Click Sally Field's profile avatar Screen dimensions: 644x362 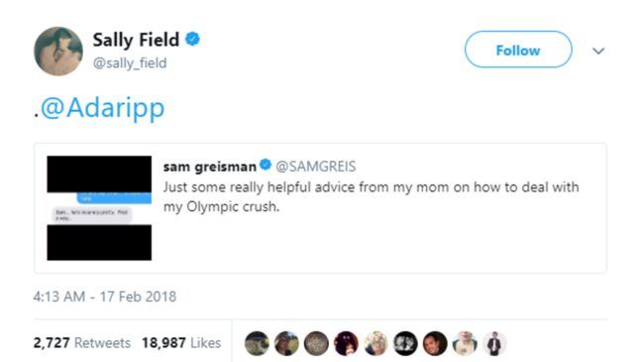58,52
